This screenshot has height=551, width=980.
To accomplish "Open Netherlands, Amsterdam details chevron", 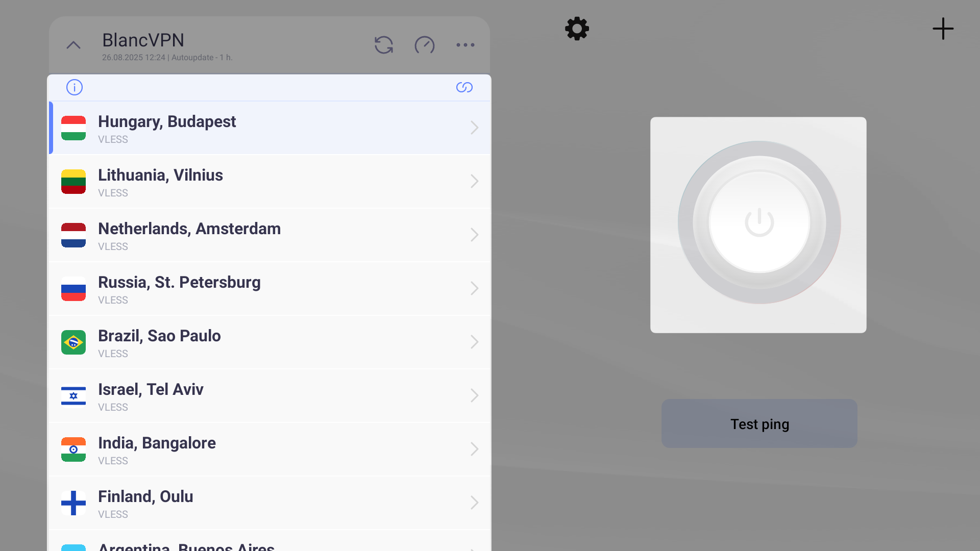I will click(474, 235).
